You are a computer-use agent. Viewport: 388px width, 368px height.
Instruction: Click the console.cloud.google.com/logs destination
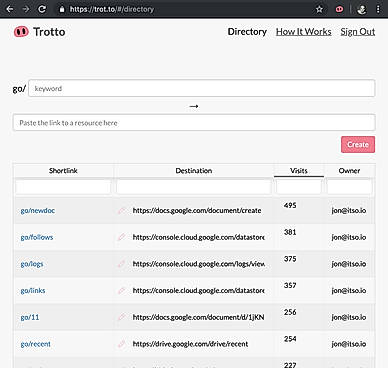[199, 264]
